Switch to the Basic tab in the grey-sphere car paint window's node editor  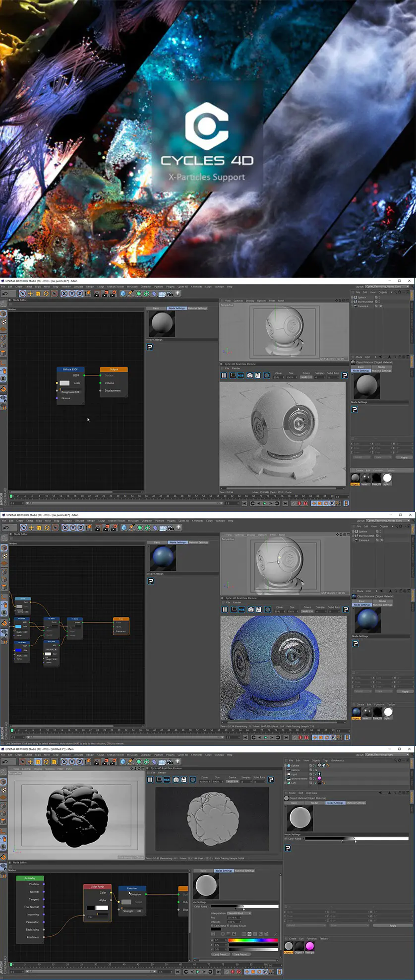(x=156, y=308)
